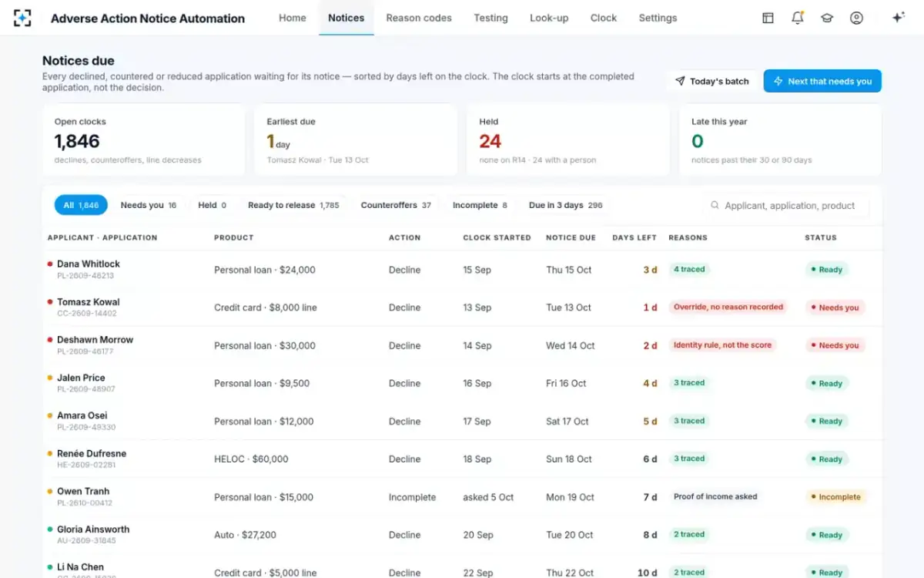Click asked 5 Oct clock cell
Screen dimensions: 924x578
(x=488, y=497)
